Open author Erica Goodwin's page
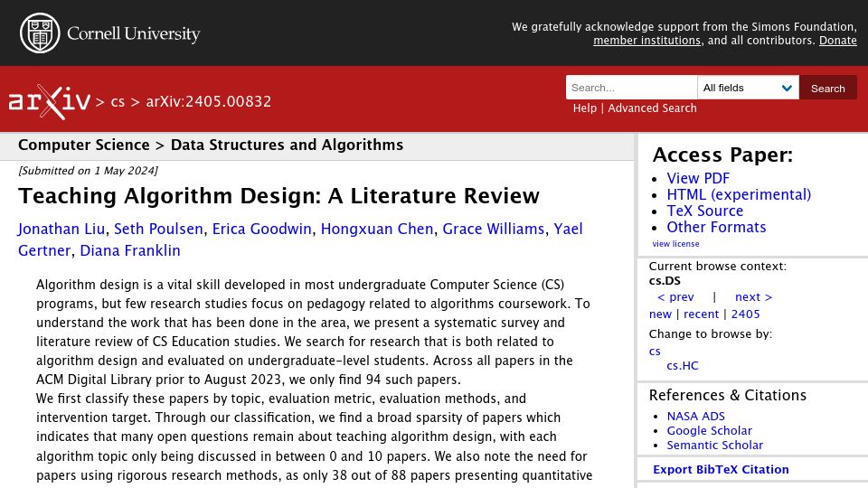 pyautogui.click(x=262, y=229)
